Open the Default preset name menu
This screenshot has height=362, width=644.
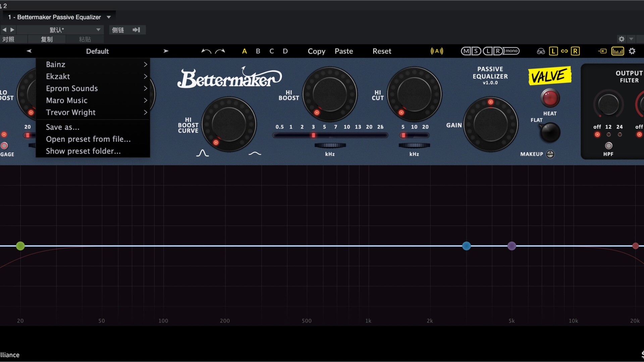[x=97, y=51]
